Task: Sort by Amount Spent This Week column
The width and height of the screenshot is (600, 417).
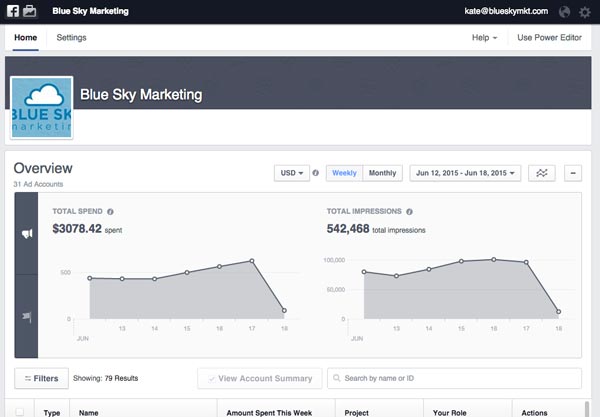Action: click(x=269, y=413)
